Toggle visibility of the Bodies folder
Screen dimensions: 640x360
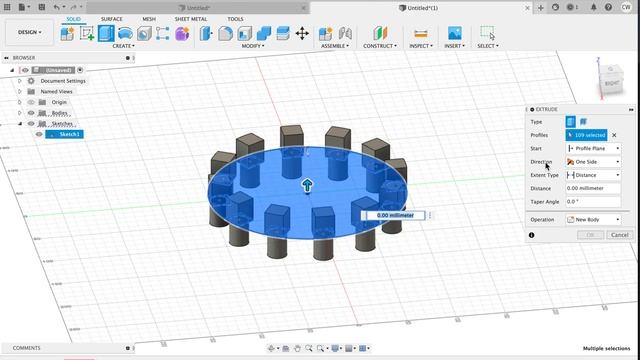31,113
